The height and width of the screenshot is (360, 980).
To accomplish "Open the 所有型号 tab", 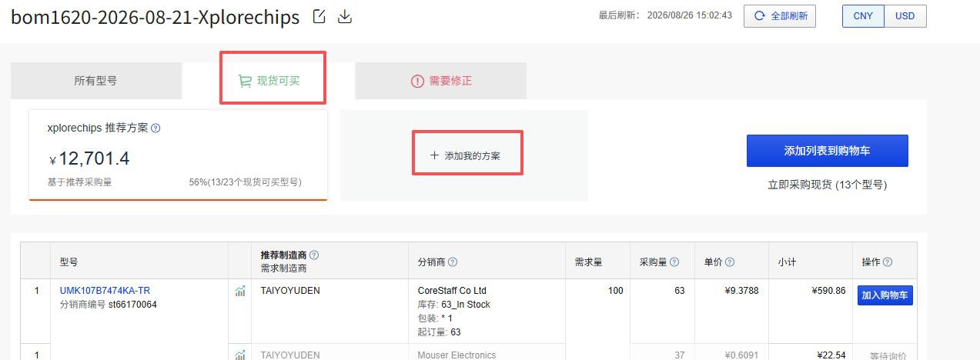I will tap(96, 81).
